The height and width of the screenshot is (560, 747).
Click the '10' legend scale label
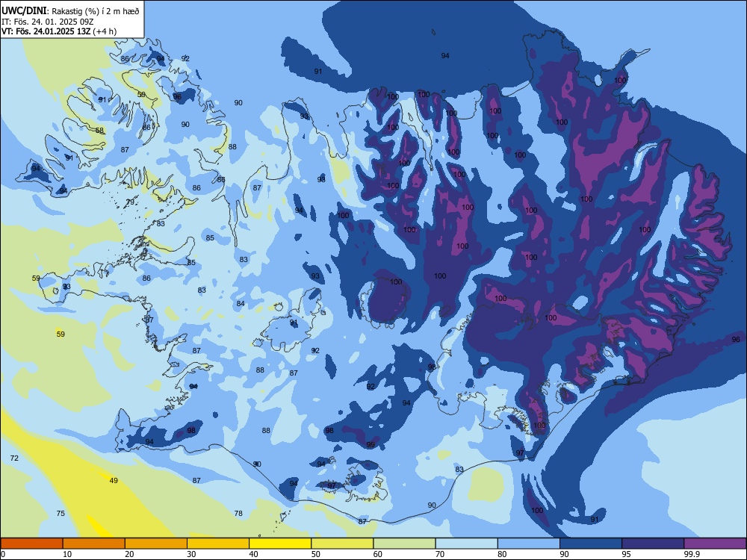coord(67,554)
